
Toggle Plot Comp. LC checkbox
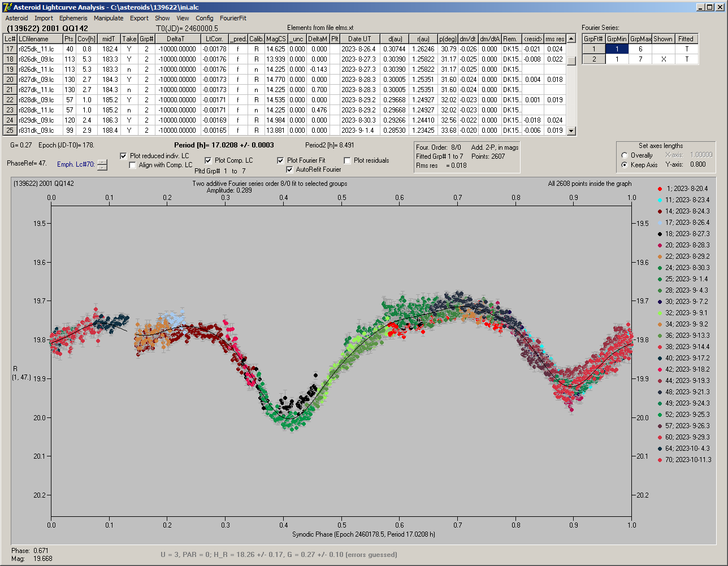tap(208, 160)
